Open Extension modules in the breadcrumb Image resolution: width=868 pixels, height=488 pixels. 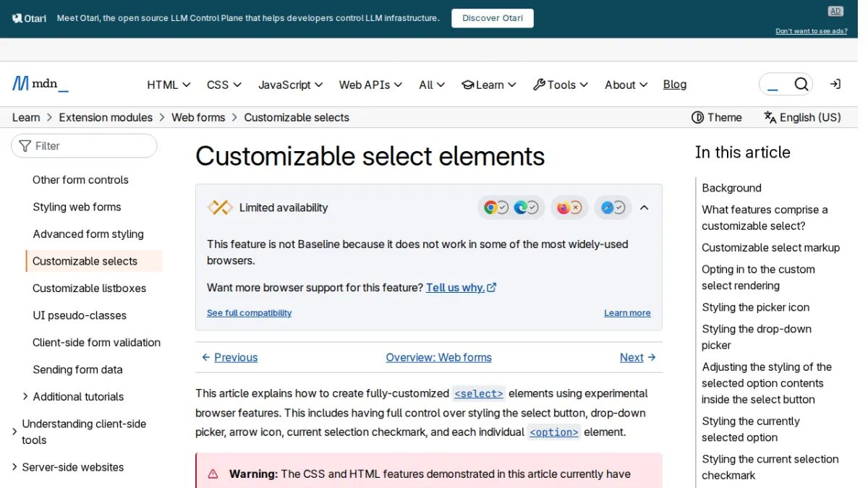[x=106, y=117]
